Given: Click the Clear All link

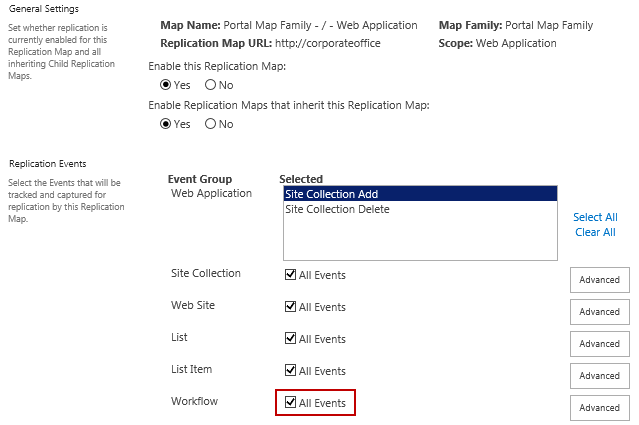Looking at the screenshot, I should coord(595,232).
